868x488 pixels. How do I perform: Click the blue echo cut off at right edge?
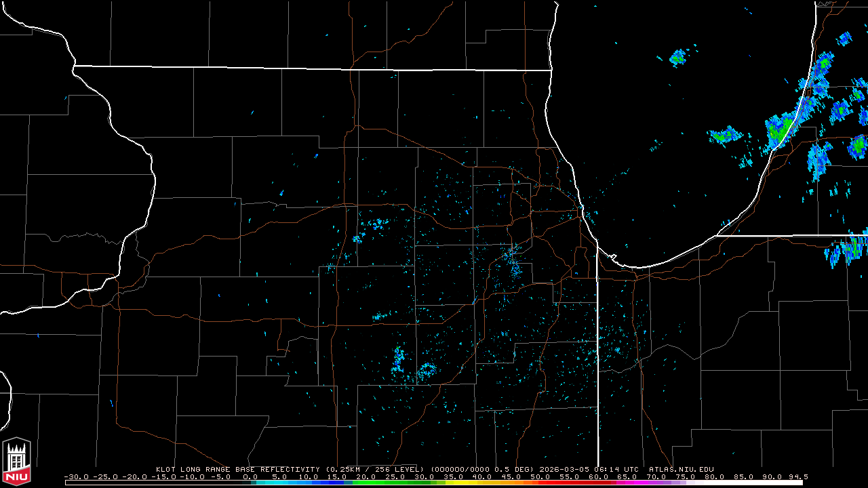(848, 249)
